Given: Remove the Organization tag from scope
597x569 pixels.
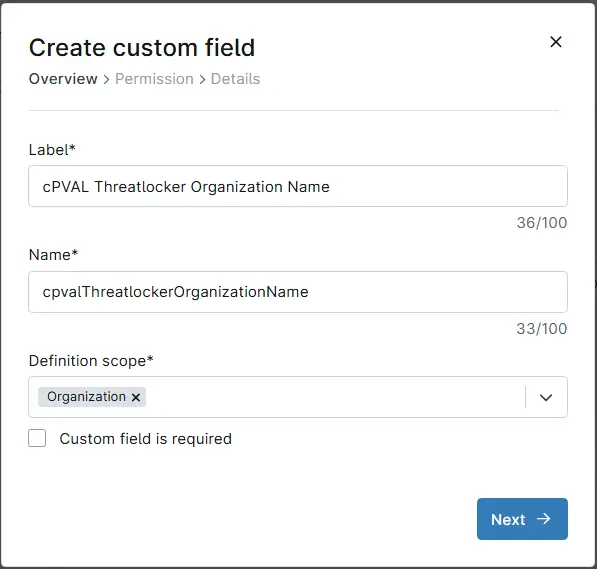Looking at the screenshot, I should coord(136,397).
